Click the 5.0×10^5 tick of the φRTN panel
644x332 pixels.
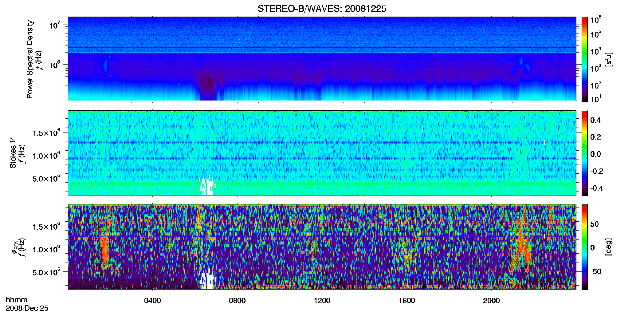point(46,272)
